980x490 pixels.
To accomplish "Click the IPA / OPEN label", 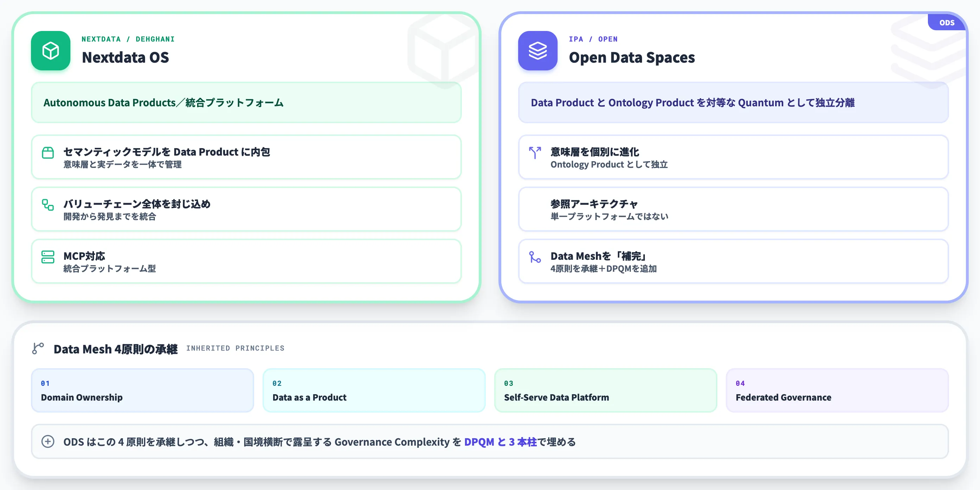I will pyautogui.click(x=593, y=39).
